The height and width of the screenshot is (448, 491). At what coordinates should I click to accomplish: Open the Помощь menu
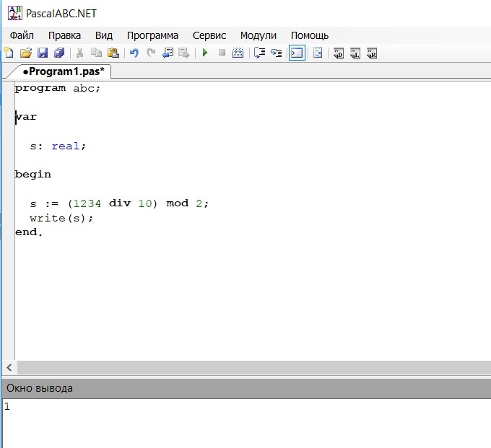[x=309, y=35]
